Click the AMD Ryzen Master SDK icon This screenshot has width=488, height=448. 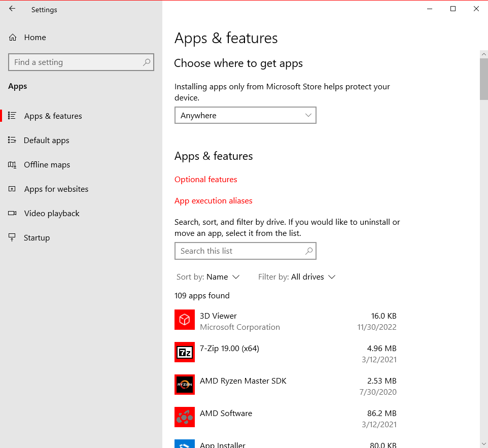click(185, 385)
